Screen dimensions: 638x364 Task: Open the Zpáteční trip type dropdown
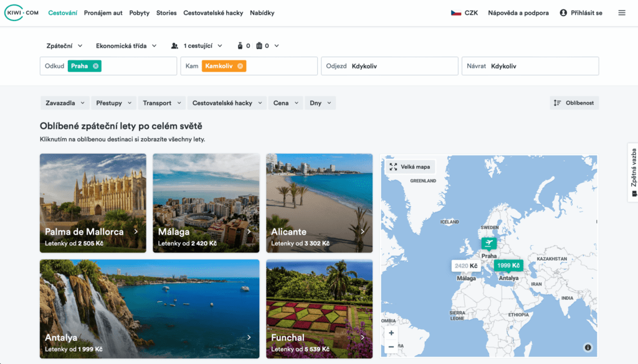(63, 45)
